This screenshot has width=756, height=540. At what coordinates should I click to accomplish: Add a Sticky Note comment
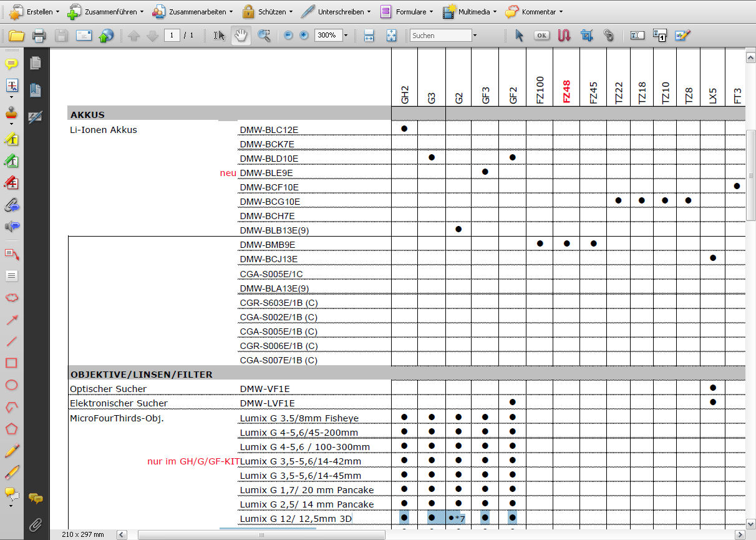(11, 64)
